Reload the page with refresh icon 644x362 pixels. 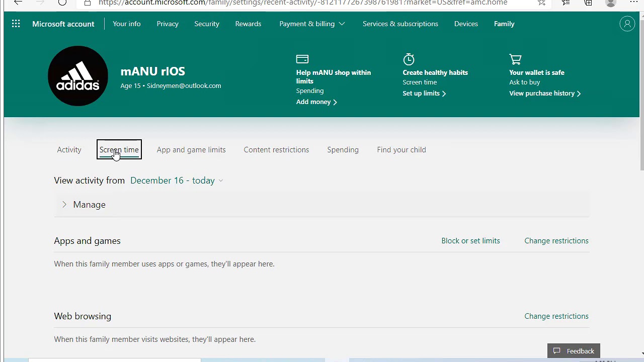click(x=62, y=3)
